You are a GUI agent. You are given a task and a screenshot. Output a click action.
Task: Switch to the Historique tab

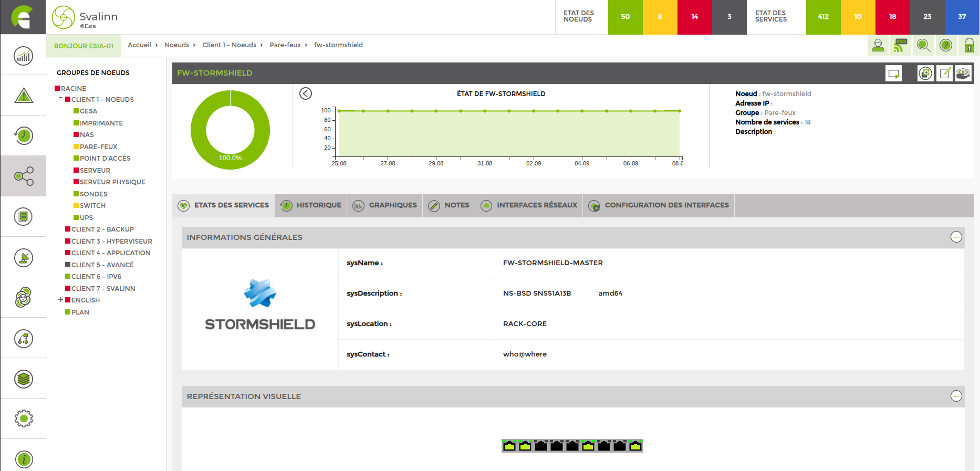pyautogui.click(x=311, y=205)
